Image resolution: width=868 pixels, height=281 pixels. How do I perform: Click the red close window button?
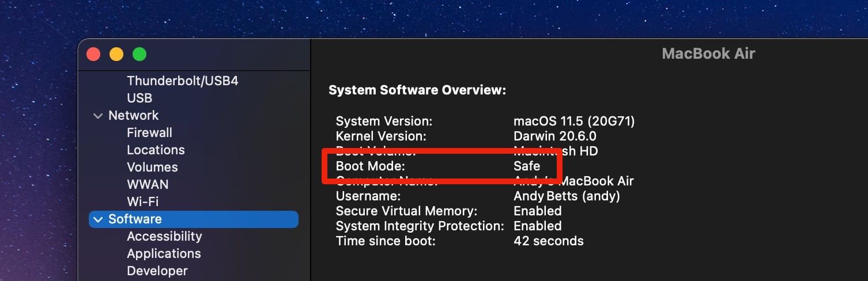(93, 55)
